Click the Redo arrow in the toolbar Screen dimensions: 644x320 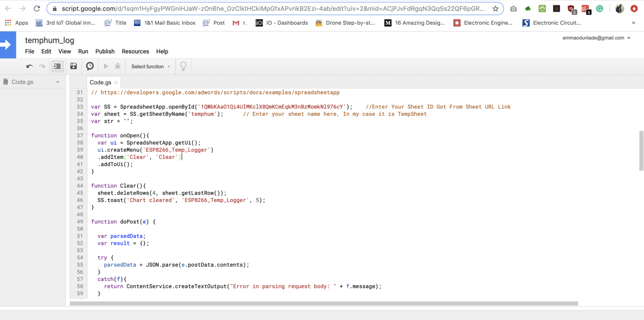tap(42, 66)
